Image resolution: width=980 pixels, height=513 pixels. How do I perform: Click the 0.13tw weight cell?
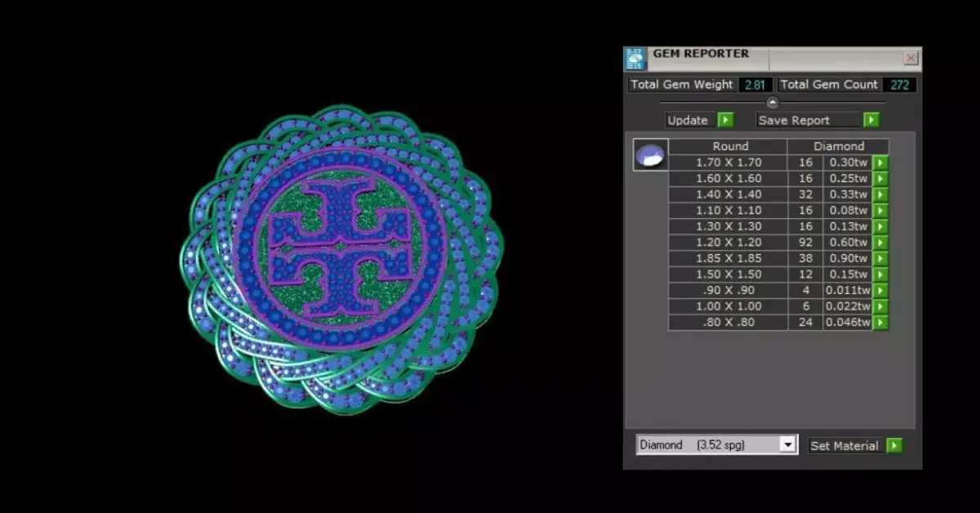click(848, 226)
